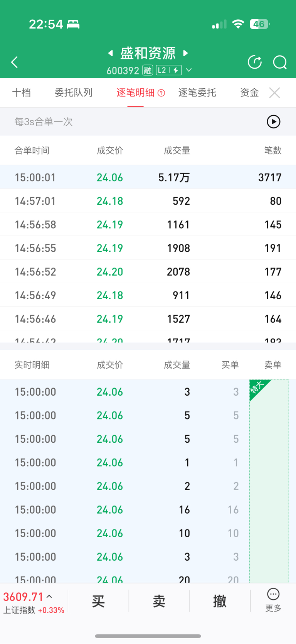This screenshot has width=296, height=644.
Task: Switch to 十档 tab
Action: (21, 93)
